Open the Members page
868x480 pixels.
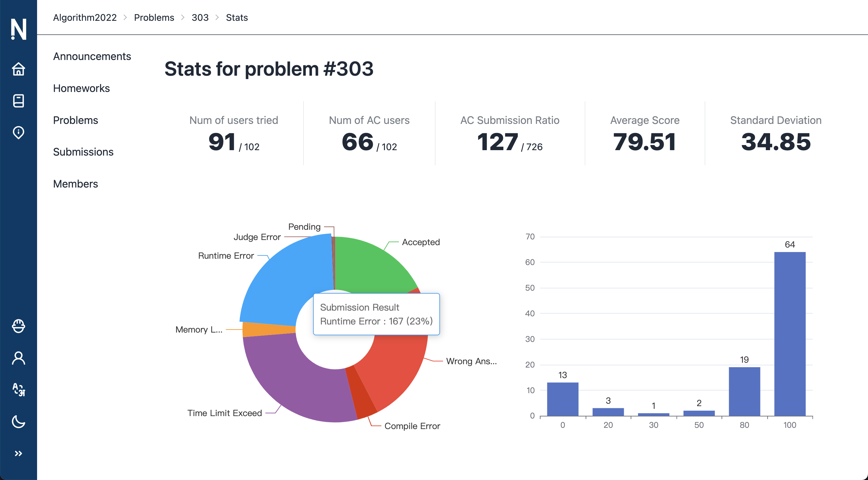(75, 184)
